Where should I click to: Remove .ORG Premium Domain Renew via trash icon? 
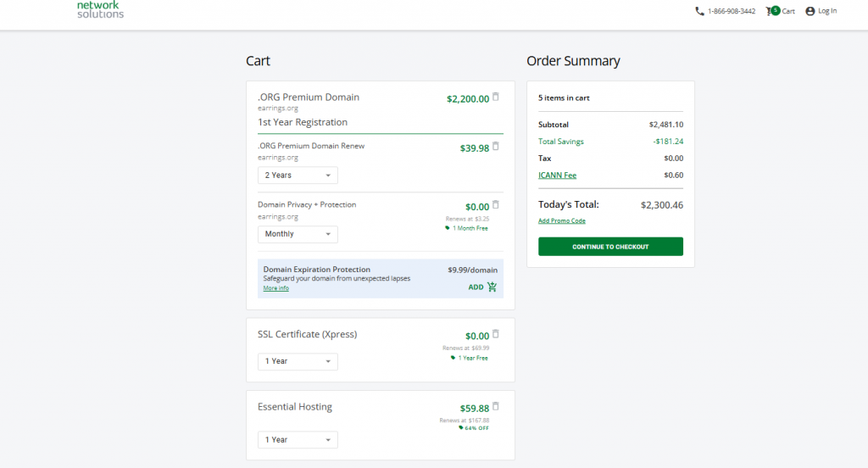pos(496,146)
